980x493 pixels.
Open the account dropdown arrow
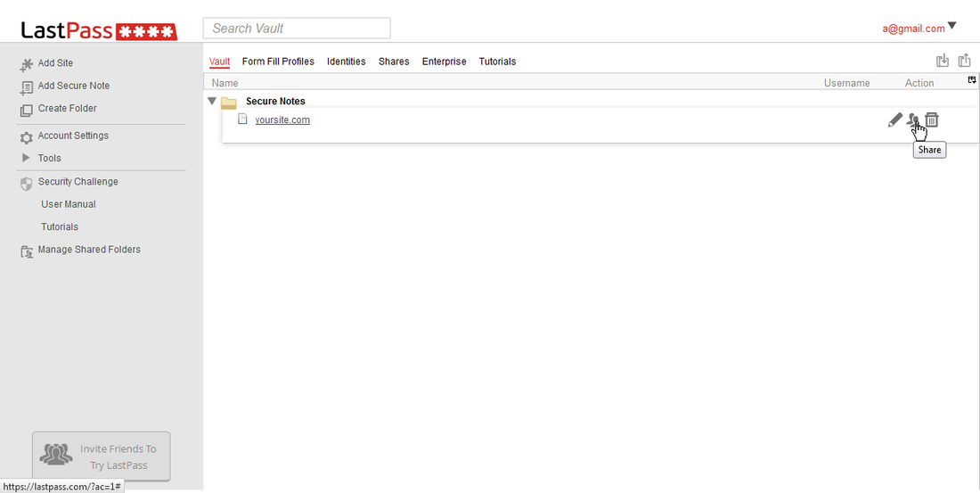click(x=951, y=26)
